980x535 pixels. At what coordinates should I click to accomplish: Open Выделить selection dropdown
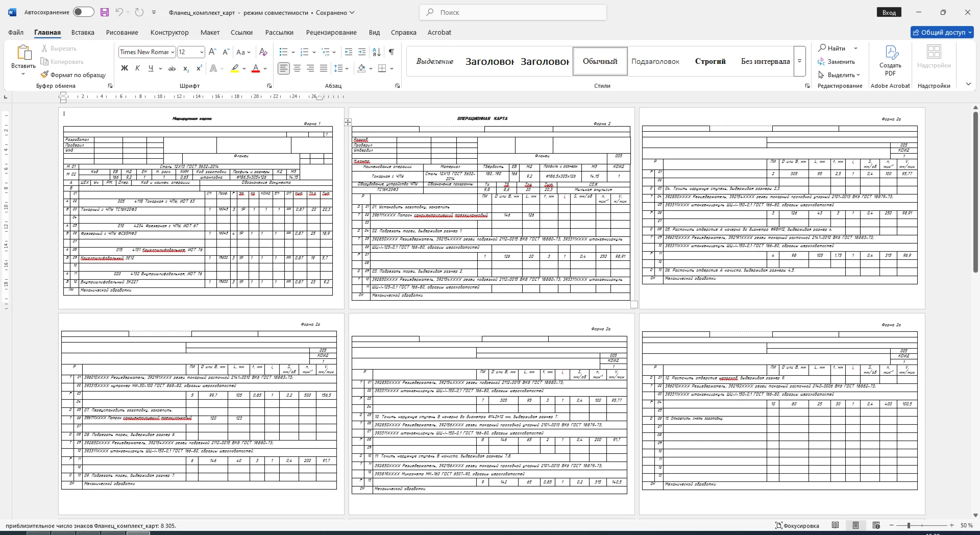[x=839, y=75]
